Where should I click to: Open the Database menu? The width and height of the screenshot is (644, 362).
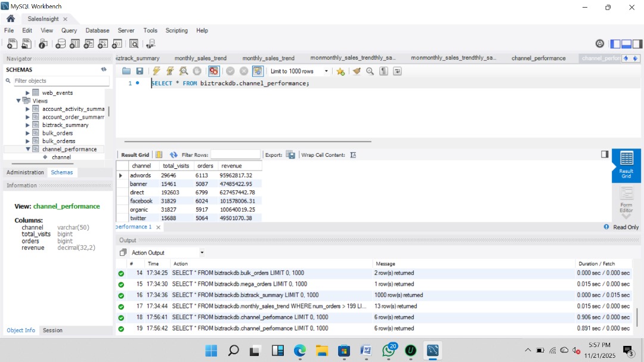click(x=97, y=30)
